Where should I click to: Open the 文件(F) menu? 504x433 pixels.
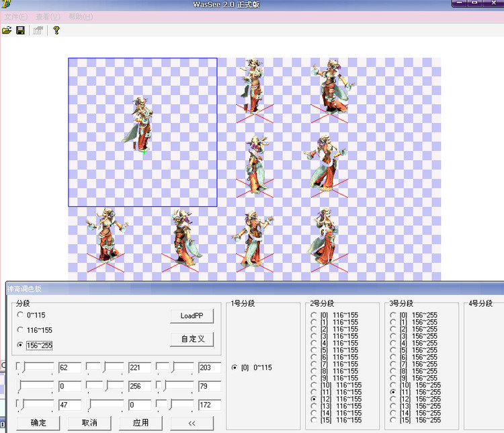[x=16, y=17]
